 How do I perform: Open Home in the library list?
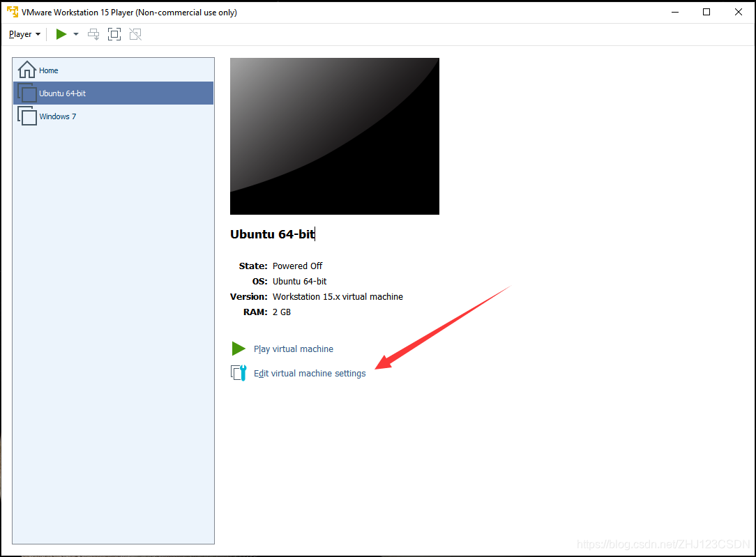[113, 70]
